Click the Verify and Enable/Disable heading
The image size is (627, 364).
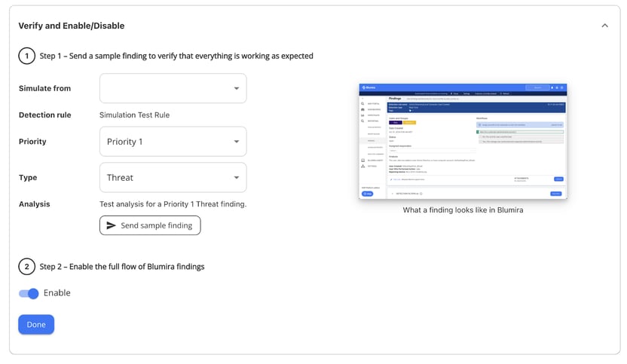tap(72, 26)
